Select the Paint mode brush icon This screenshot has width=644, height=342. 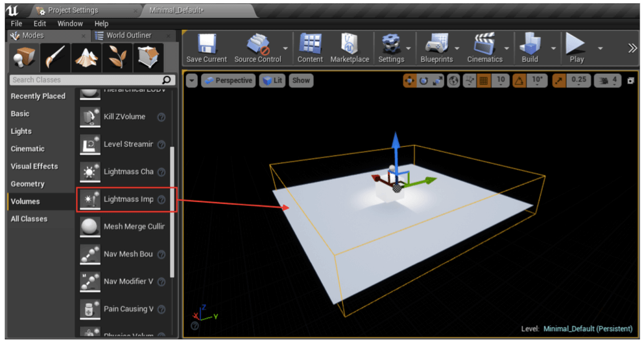pyautogui.click(x=54, y=58)
